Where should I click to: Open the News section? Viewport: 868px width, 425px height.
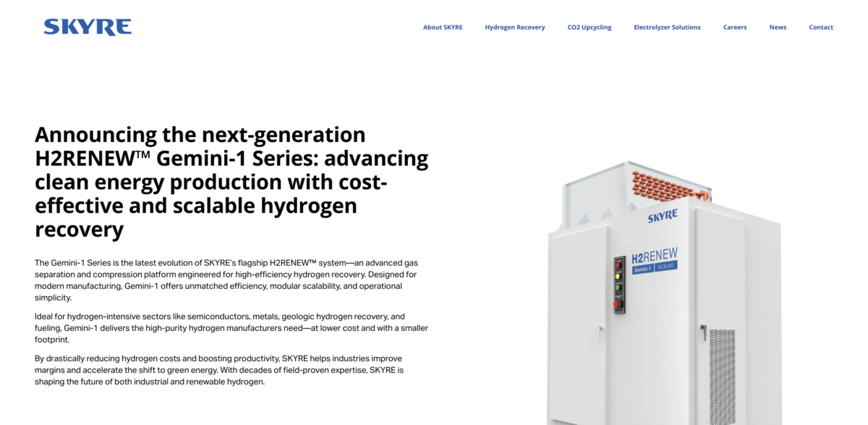[778, 27]
